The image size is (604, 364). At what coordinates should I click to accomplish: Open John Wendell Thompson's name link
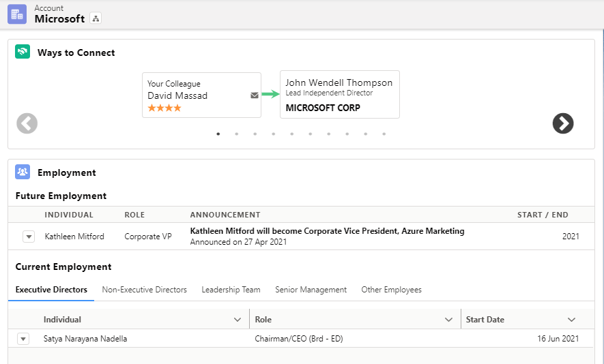point(339,82)
